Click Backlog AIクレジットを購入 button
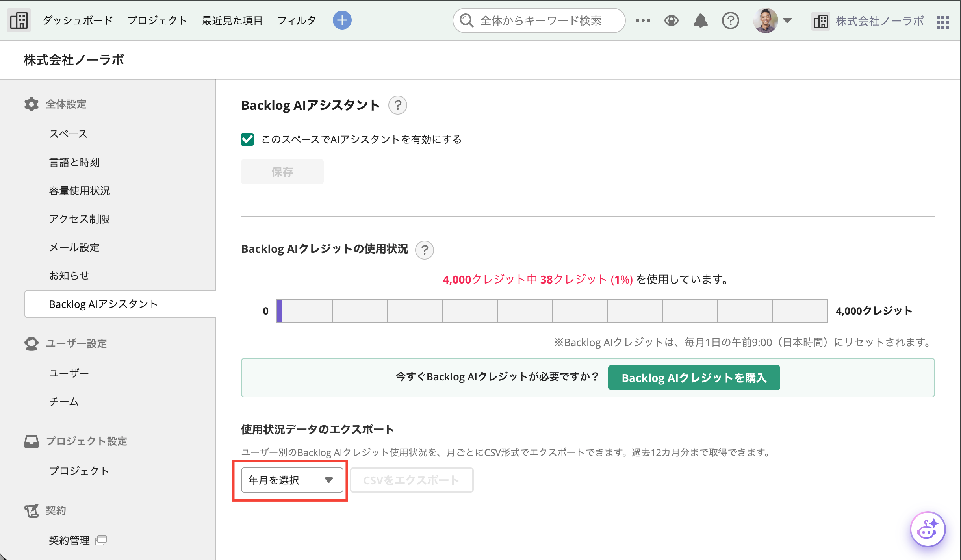The width and height of the screenshot is (961, 560). coord(694,378)
